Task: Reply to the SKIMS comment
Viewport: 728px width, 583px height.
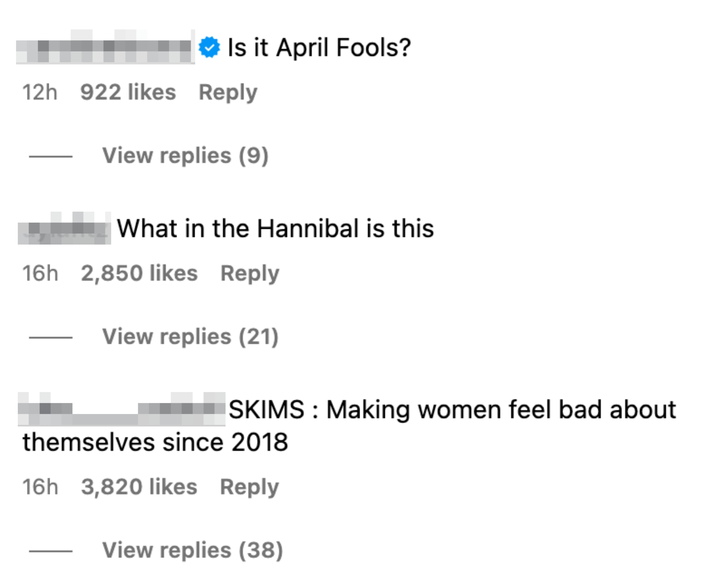Action: 249,487
